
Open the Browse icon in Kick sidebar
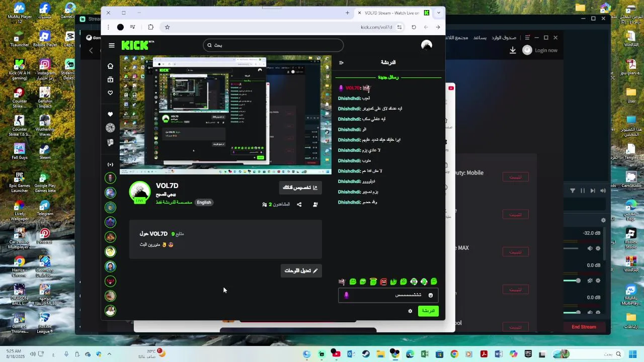coord(110,79)
